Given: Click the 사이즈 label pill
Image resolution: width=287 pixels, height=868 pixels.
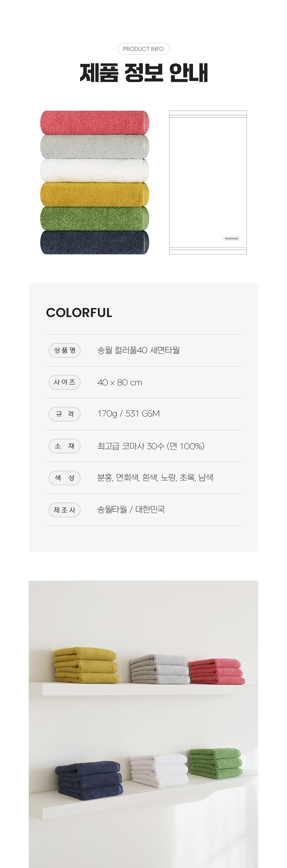Looking at the screenshot, I should pos(65,382).
